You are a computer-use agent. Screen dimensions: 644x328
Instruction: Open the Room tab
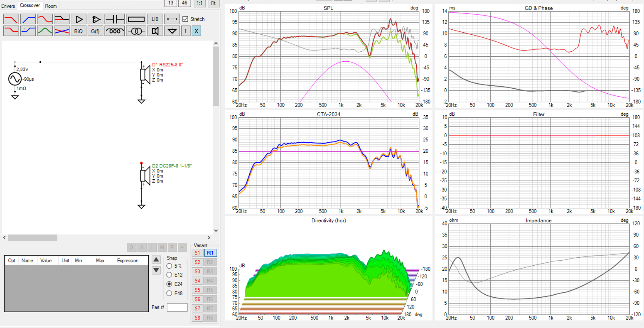click(51, 6)
